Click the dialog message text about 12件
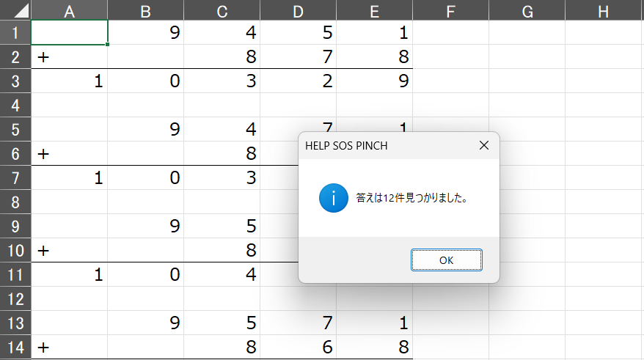 (412, 198)
